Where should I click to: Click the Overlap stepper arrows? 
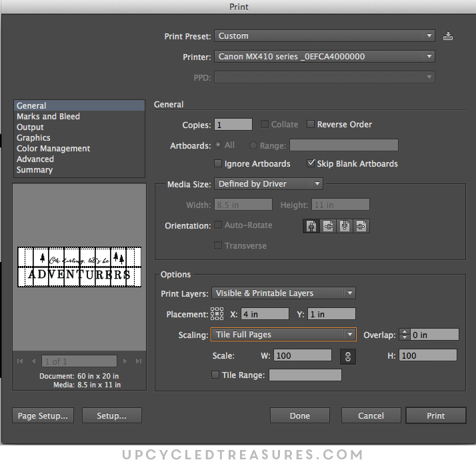click(405, 335)
